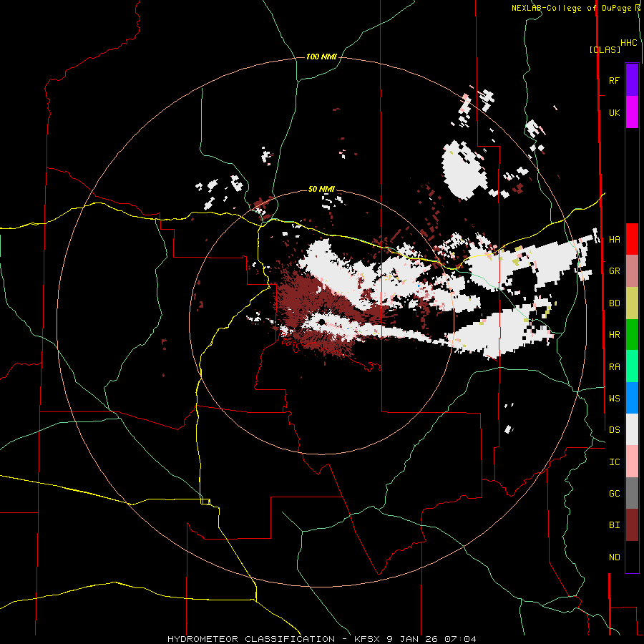Click the '50 NMI' range ring label
644x644 pixels.
[x=321, y=189]
